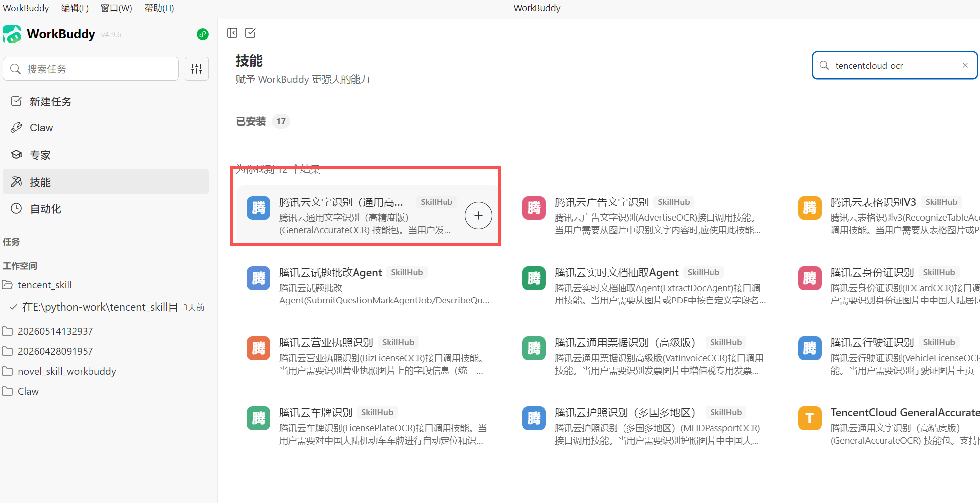Clear the tencentcloud-ocr search text
This screenshot has width=980, height=503.
[x=965, y=65]
